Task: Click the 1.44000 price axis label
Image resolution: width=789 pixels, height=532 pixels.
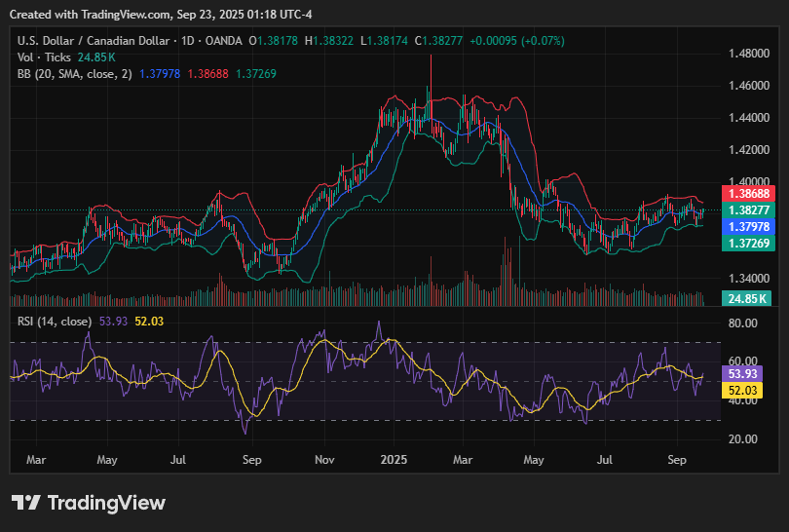Action: [749, 118]
